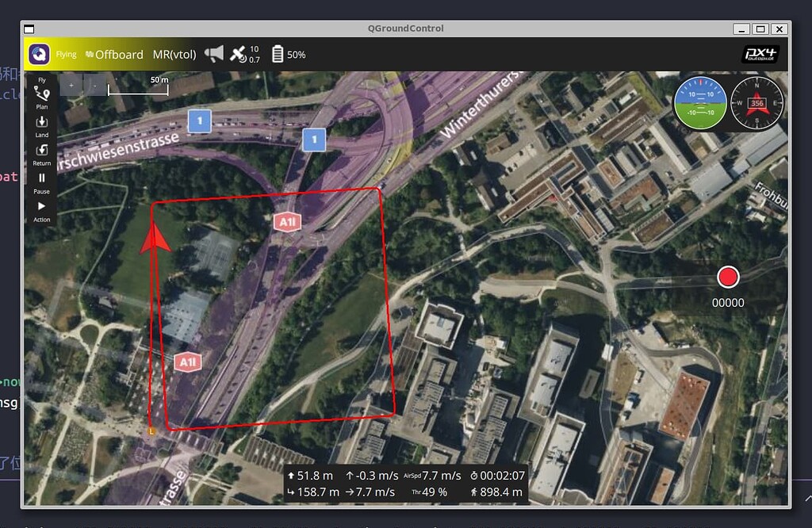
Task: Zoom in using the plus button
Action: click(71, 84)
